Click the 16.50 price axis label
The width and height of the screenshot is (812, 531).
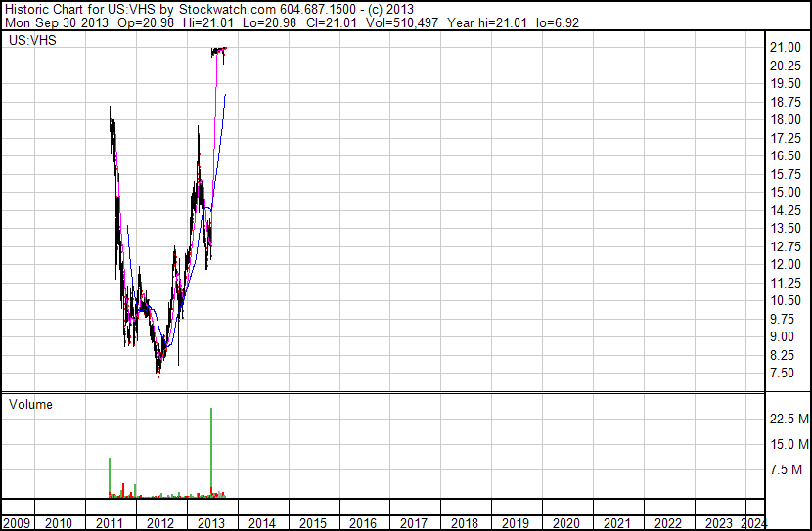[786, 155]
